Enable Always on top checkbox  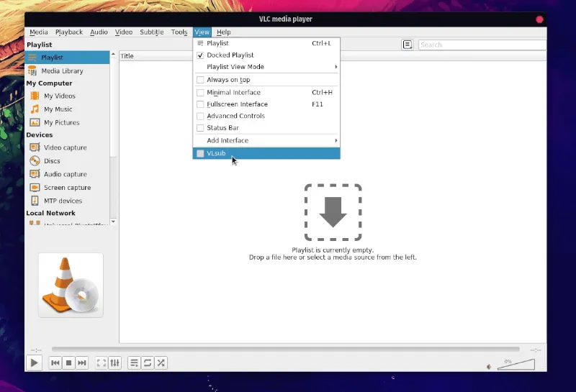201,80
